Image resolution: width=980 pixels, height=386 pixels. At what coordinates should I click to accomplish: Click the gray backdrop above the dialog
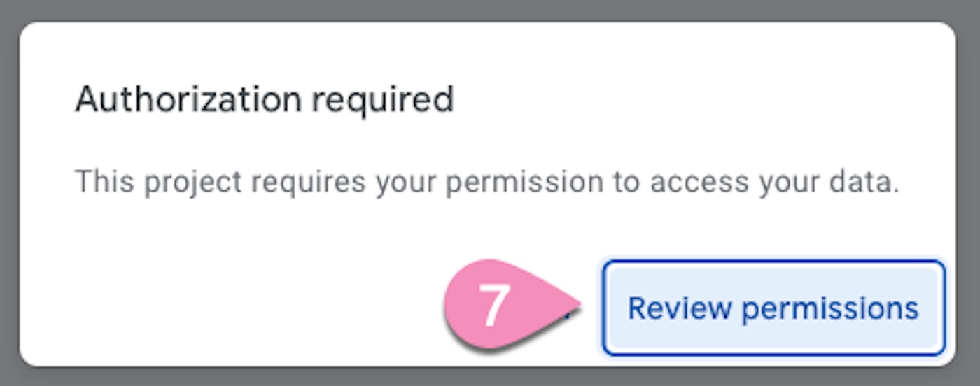[490, 10]
